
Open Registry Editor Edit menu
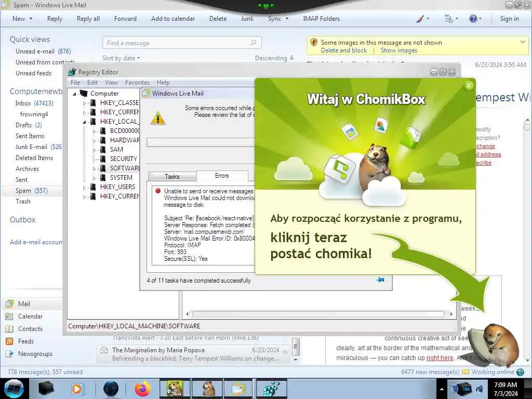pyautogui.click(x=92, y=83)
